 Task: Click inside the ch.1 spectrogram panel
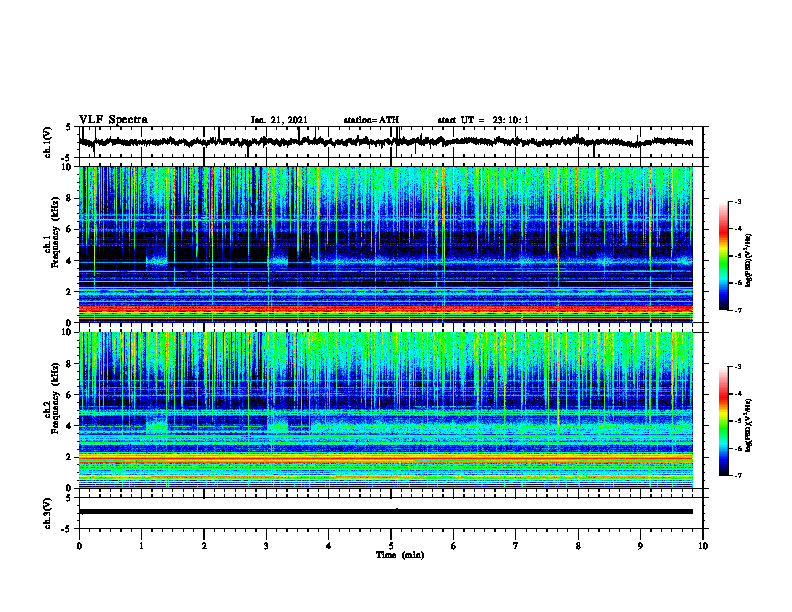pos(386,244)
